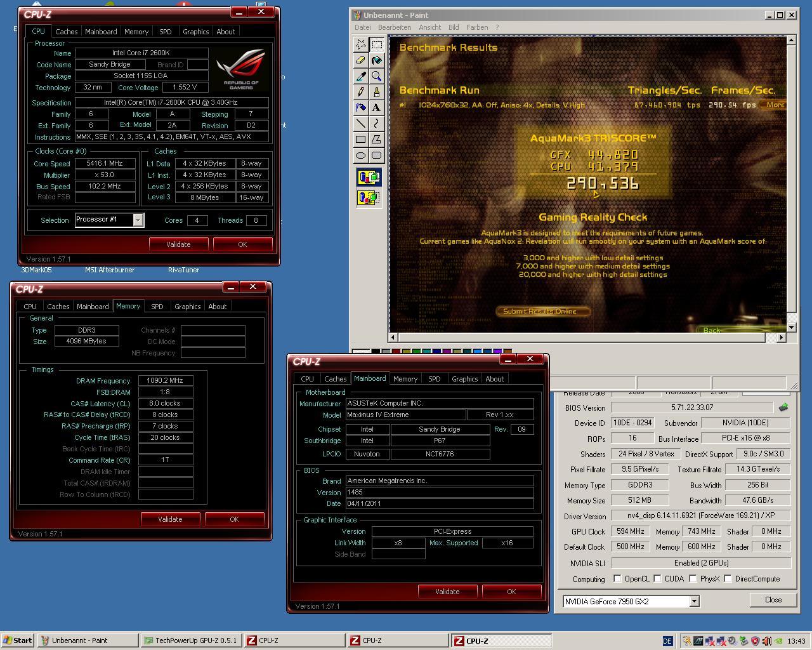Open the Processor #1 selection dropdown
The width and height of the screenshot is (812, 650).
point(138,220)
